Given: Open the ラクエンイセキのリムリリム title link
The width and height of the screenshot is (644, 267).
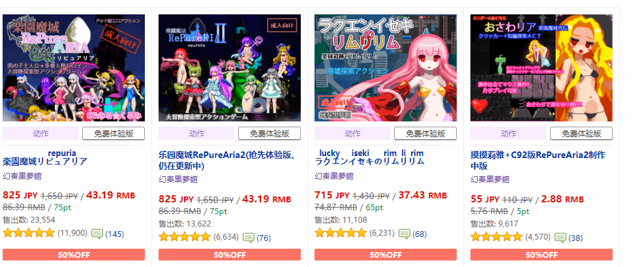Looking at the screenshot, I should pyautogui.click(x=370, y=161).
